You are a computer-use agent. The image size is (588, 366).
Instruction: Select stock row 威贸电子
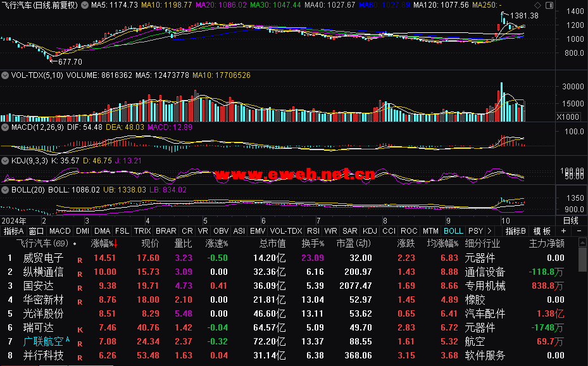[289, 258]
